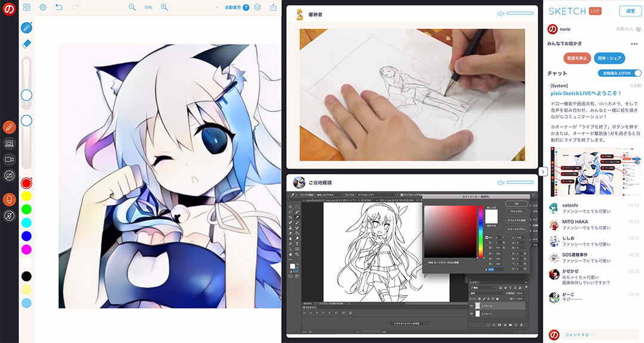Undo the last stroke
Screen dimensions: 644x343
(x=58, y=7)
